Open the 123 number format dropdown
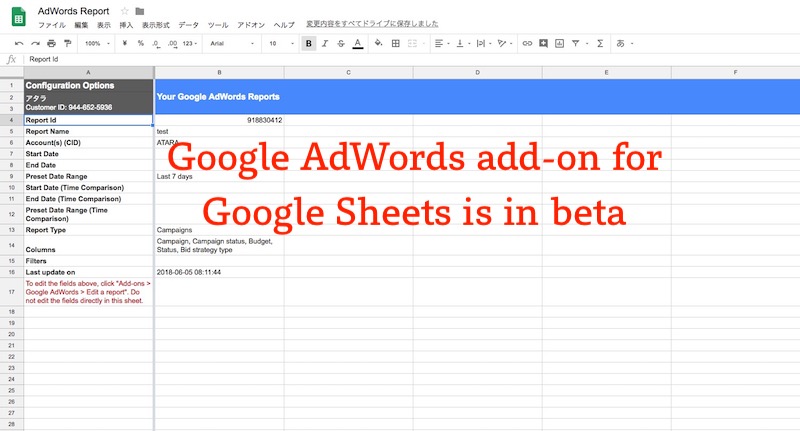800x431 pixels. pos(190,44)
